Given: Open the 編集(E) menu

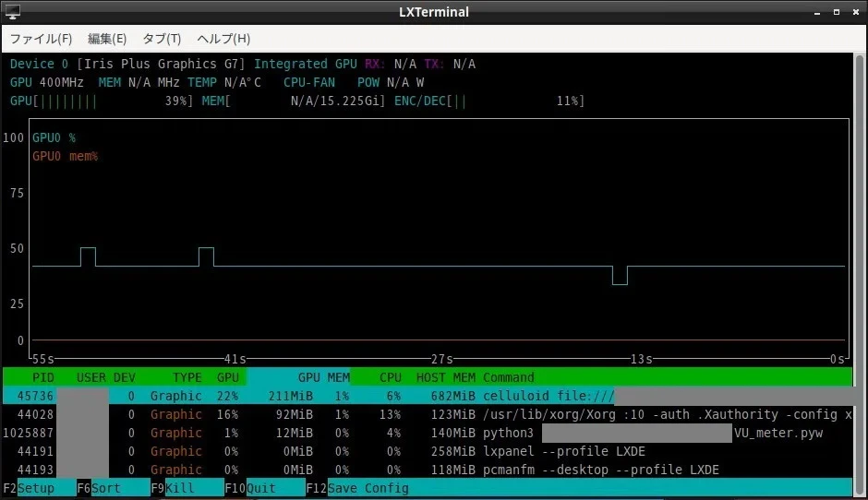Looking at the screenshot, I should point(107,39).
